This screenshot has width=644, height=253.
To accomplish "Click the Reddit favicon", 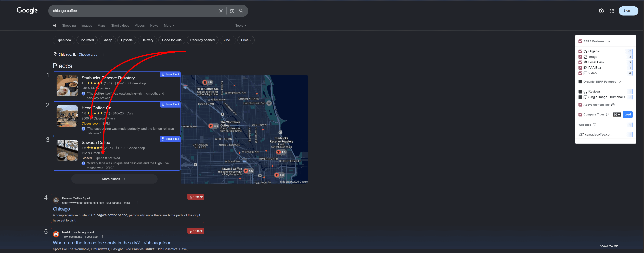I will (x=56, y=234).
